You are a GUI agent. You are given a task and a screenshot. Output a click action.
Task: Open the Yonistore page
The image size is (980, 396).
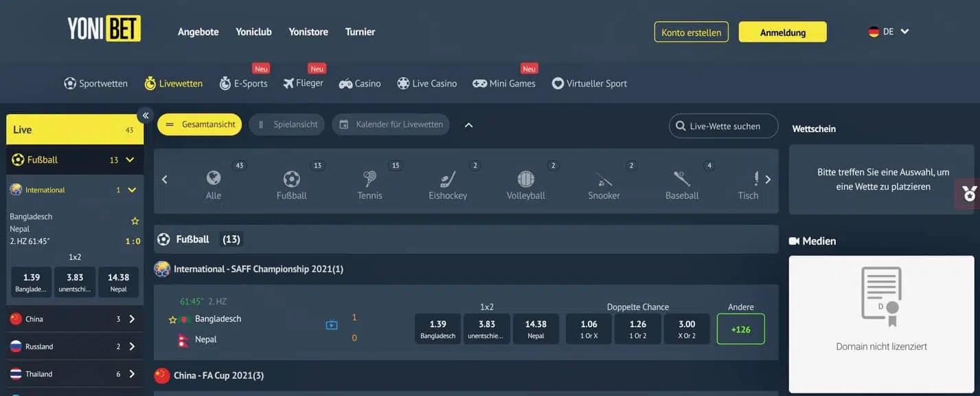click(x=308, y=32)
